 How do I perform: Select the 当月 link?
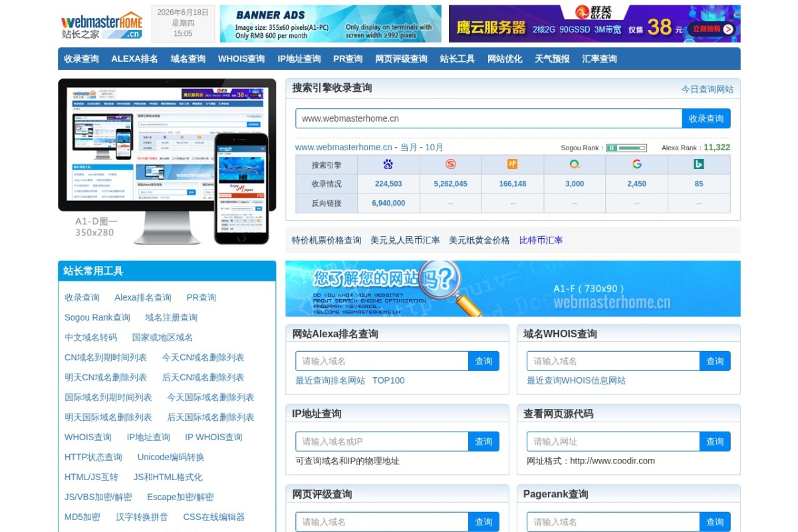pyautogui.click(x=409, y=147)
